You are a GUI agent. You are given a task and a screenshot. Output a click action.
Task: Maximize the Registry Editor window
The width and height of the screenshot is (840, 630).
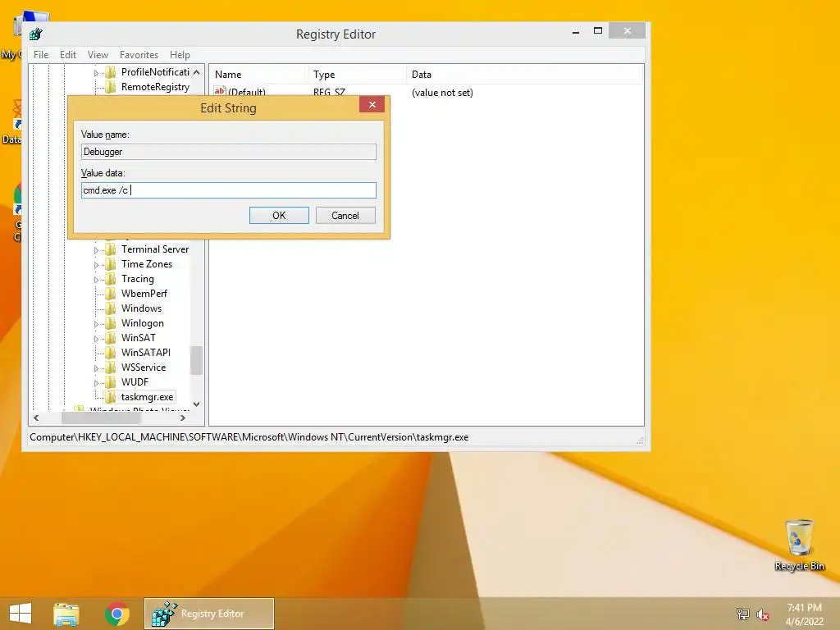pyautogui.click(x=598, y=31)
